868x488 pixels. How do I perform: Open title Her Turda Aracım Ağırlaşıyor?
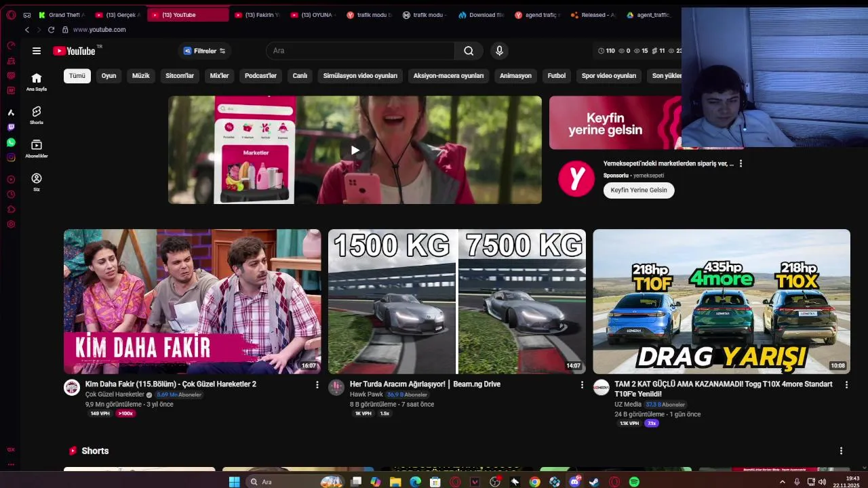click(x=425, y=384)
